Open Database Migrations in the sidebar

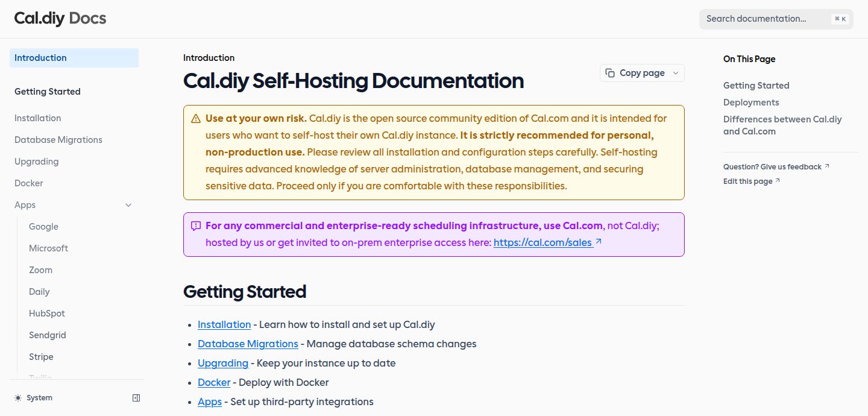coord(58,140)
